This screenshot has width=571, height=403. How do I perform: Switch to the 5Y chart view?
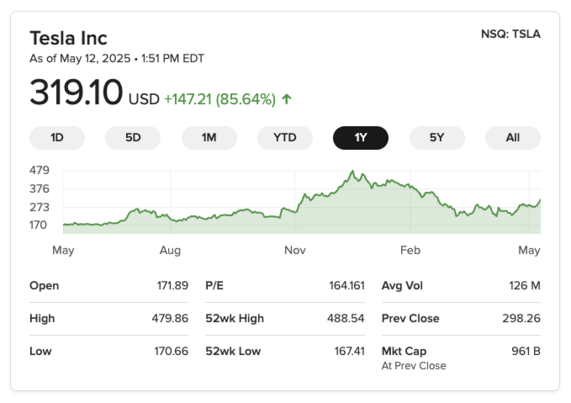437,138
